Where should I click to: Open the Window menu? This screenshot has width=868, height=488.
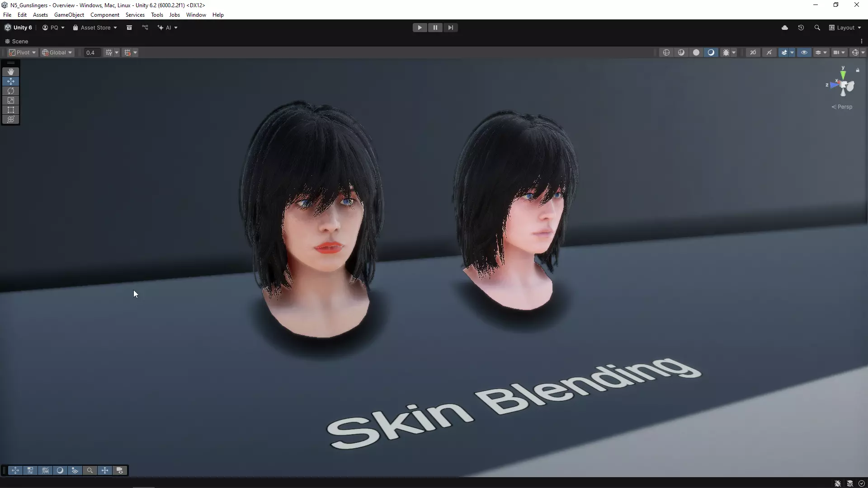click(196, 15)
